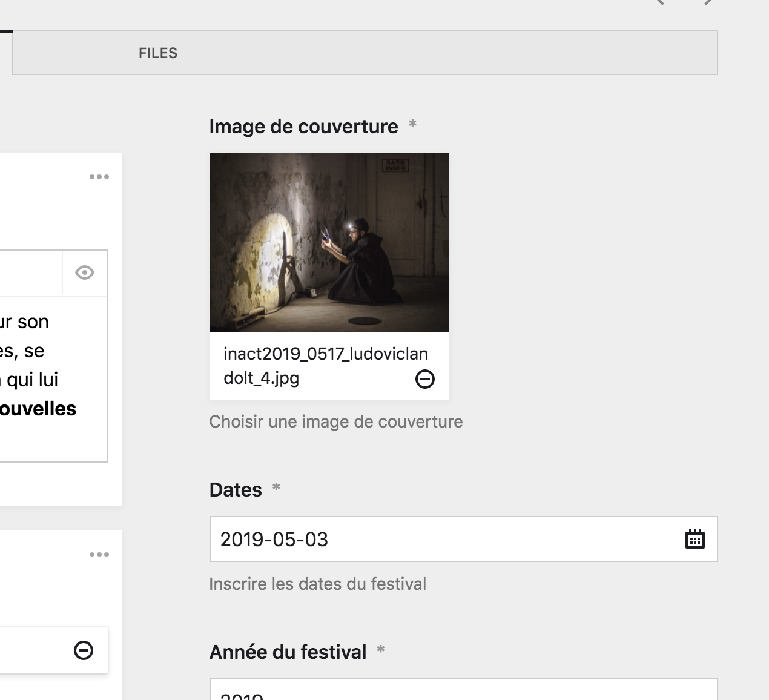
Task: Remove the inact2019 cover image via minus icon
Action: coord(426,379)
